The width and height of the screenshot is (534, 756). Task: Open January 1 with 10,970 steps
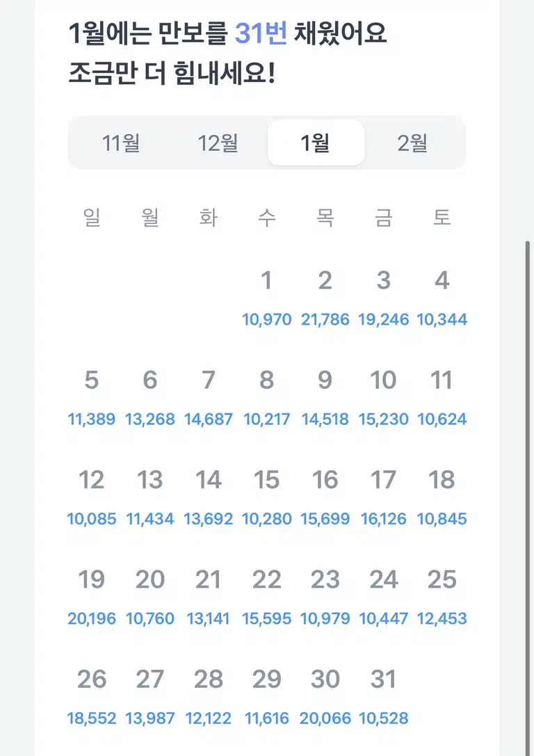pos(266,298)
